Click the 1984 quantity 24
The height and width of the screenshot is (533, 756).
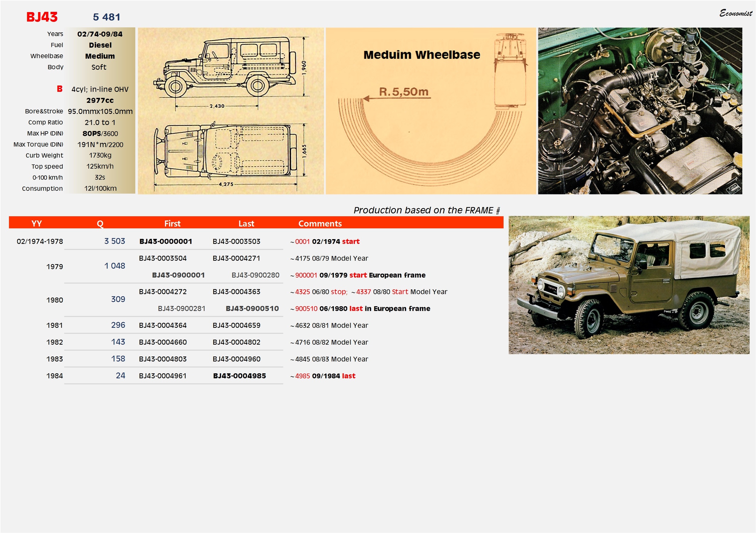[121, 375]
